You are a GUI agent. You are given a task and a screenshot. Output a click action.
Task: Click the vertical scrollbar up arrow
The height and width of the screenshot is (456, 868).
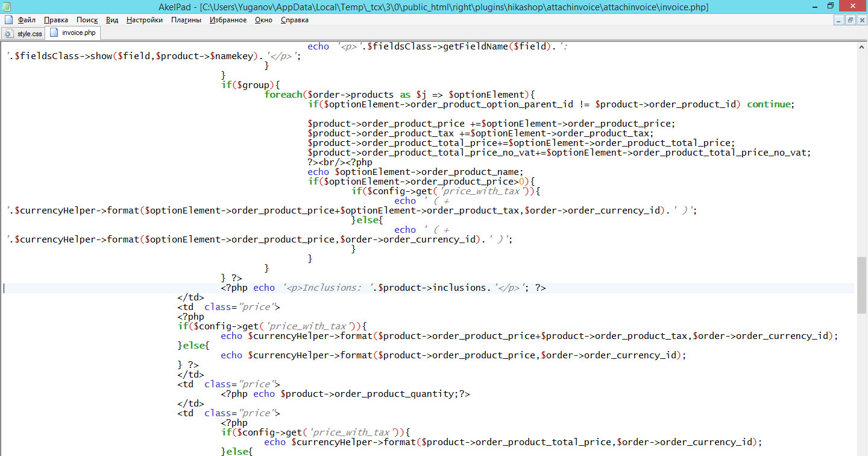tap(861, 46)
